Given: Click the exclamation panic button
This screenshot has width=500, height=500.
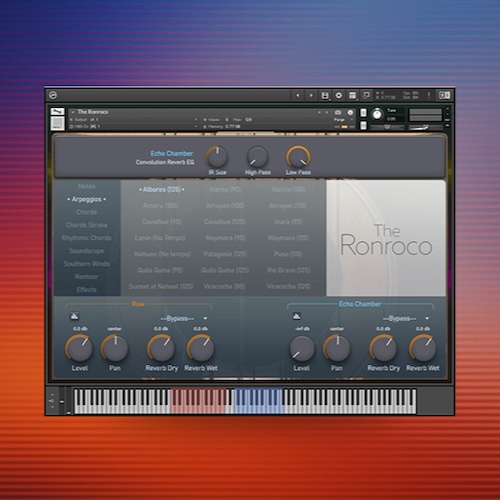Looking at the screenshot, I should coord(429,95).
